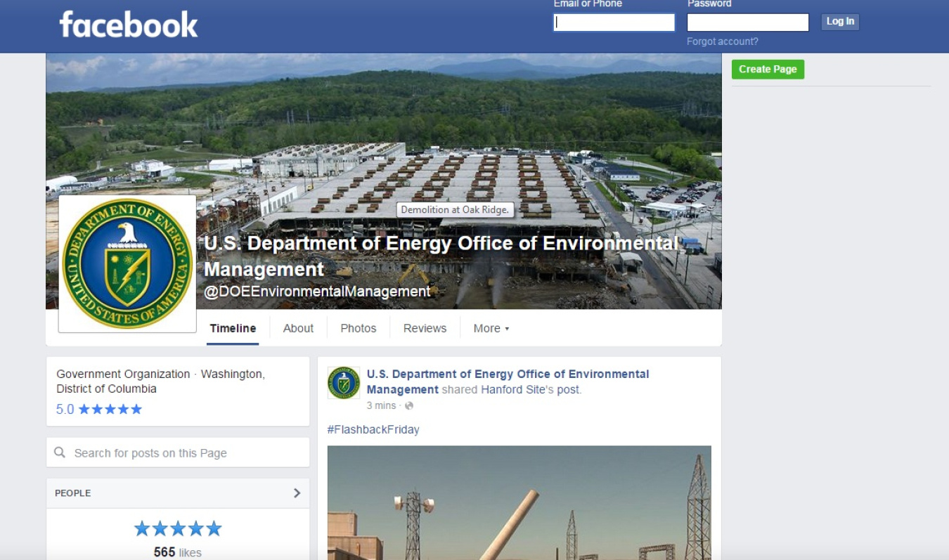The image size is (949, 560).
Task: Click the Password input field
Action: coord(747,22)
